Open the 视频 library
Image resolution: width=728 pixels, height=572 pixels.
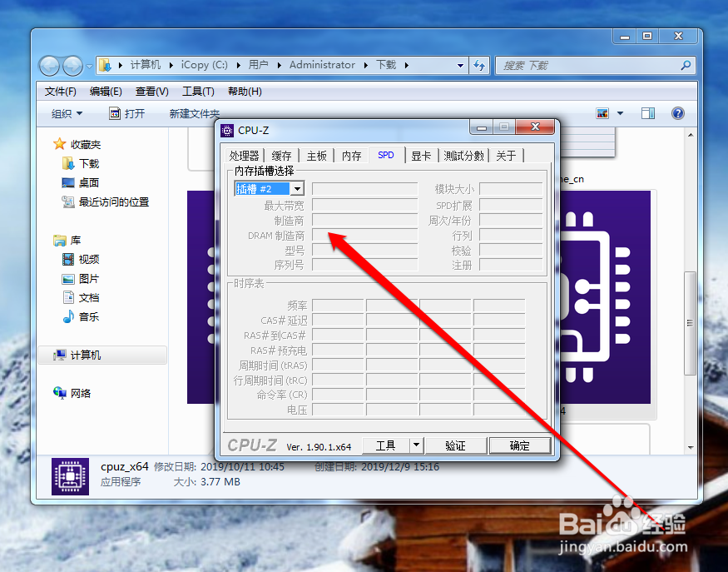pyautogui.click(x=89, y=259)
